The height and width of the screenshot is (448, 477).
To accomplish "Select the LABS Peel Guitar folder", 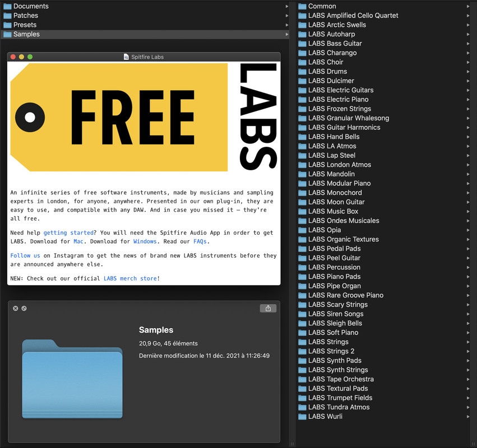I will click(x=384, y=258).
